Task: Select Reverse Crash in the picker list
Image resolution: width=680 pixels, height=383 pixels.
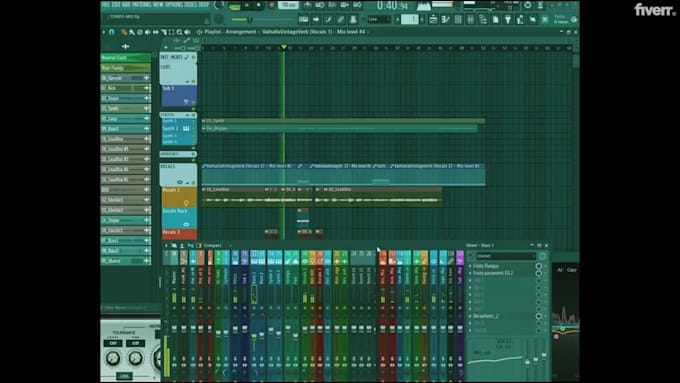Action: tap(126, 58)
